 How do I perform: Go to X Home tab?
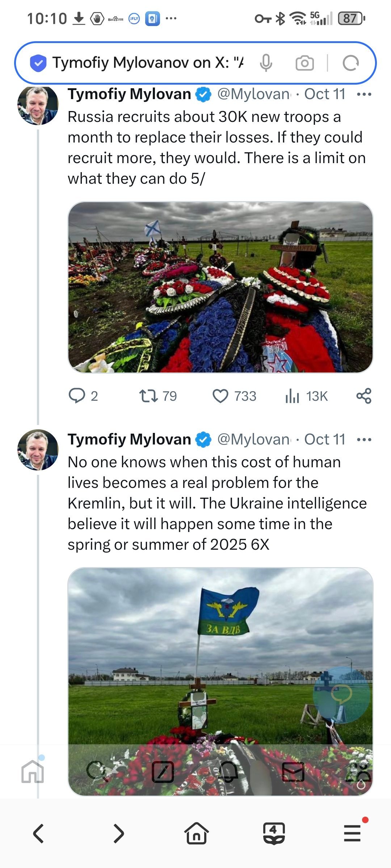pos(33,771)
